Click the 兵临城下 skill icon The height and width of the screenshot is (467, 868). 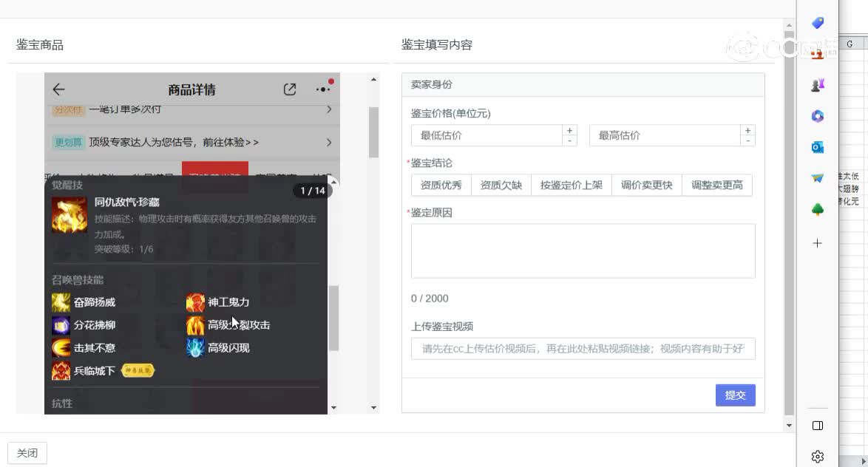(x=61, y=370)
